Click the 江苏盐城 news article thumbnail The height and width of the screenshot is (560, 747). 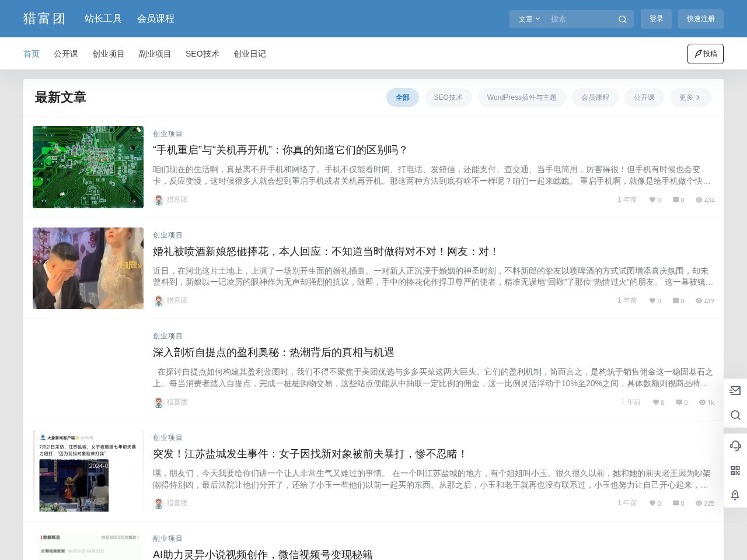pos(88,471)
